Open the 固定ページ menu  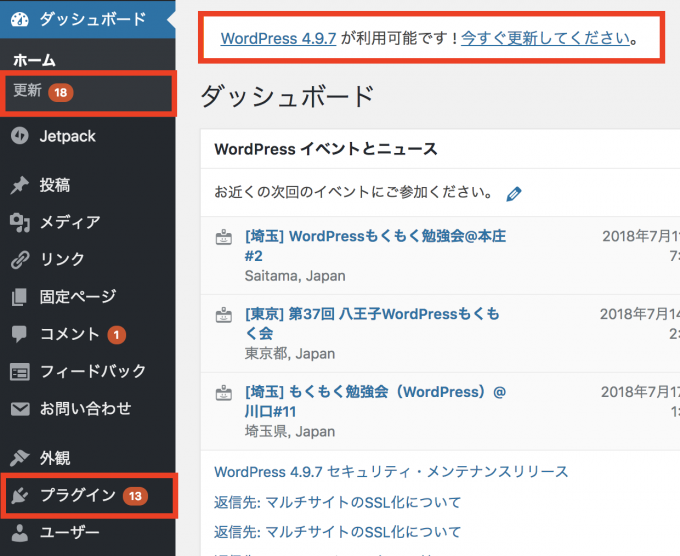88,297
